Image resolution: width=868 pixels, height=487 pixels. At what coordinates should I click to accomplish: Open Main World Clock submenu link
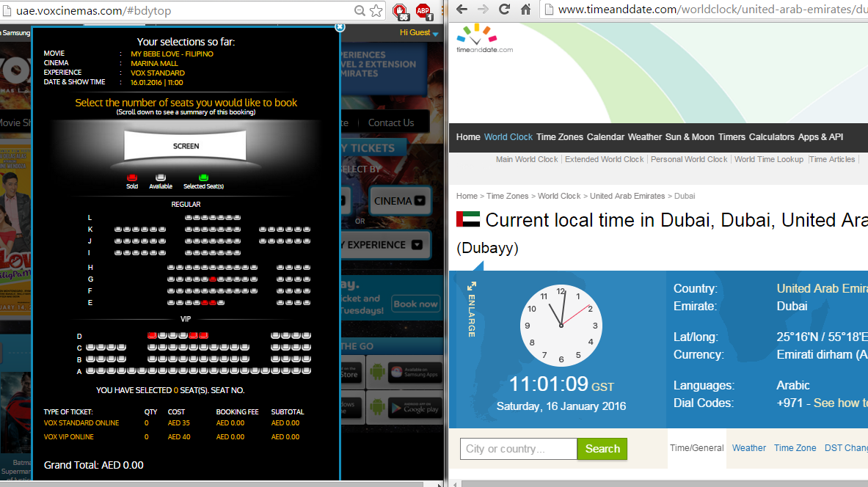526,159
